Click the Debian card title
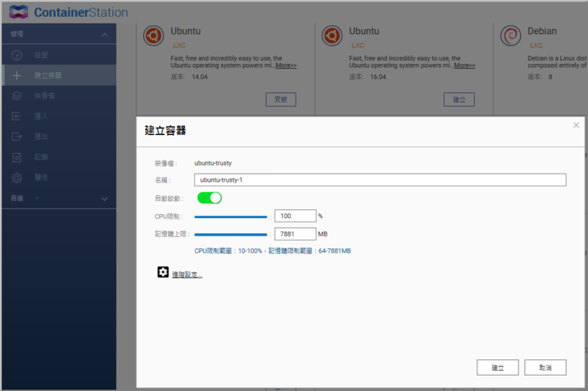The image size is (588, 391). point(542,32)
